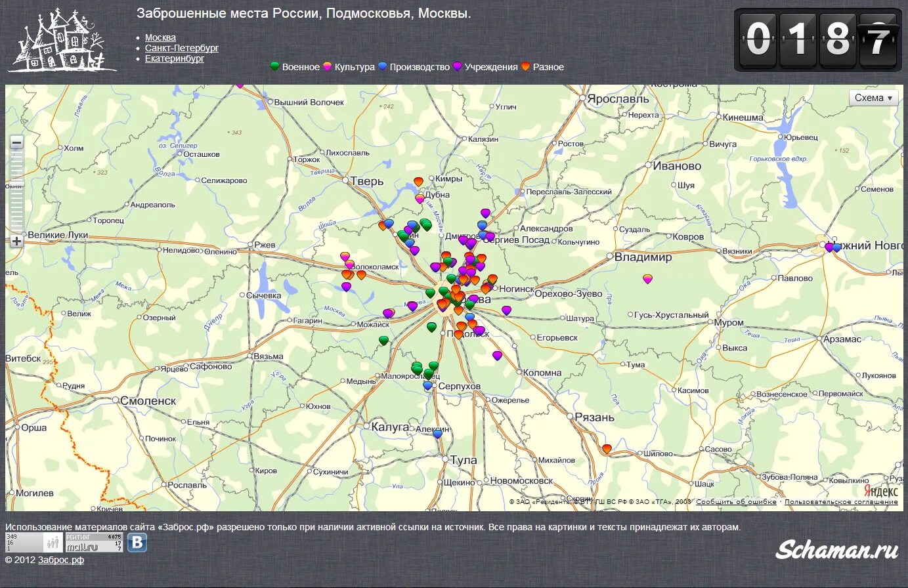Click the Орехово-Зуево city label

point(569,293)
